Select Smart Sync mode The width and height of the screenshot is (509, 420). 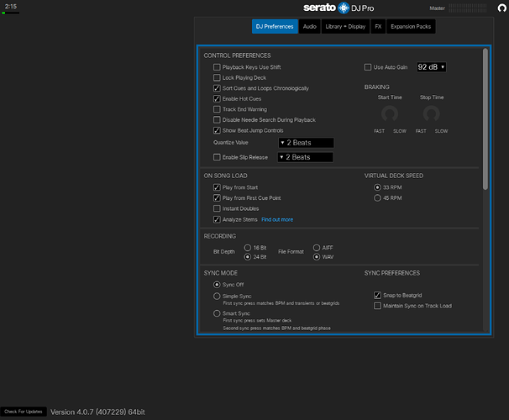pos(217,313)
